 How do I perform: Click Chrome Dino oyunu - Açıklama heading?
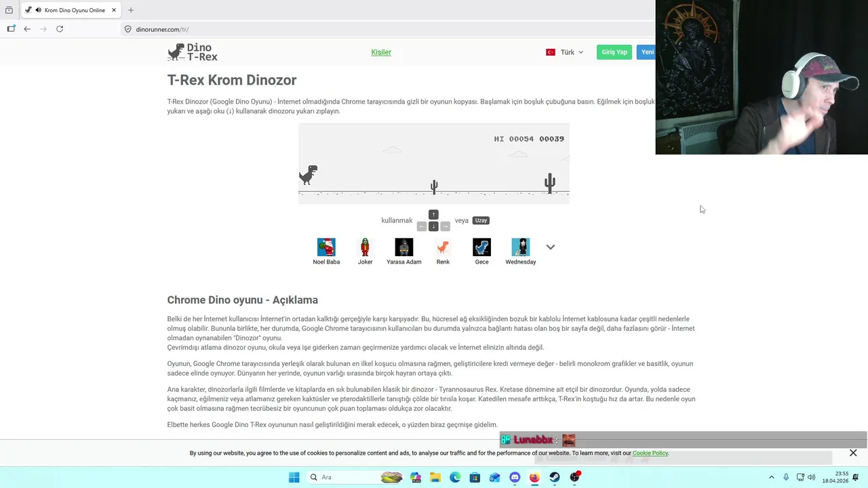click(243, 300)
